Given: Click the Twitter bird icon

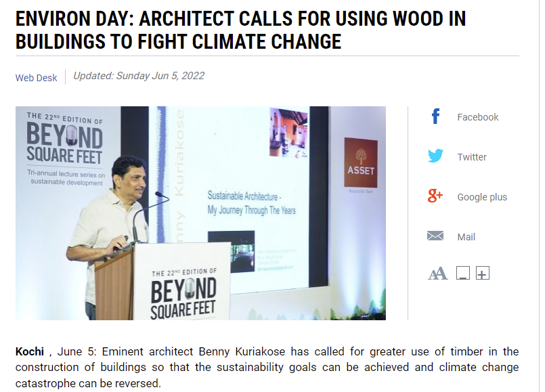Looking at the screenshot, I should [x=435, y=156].
